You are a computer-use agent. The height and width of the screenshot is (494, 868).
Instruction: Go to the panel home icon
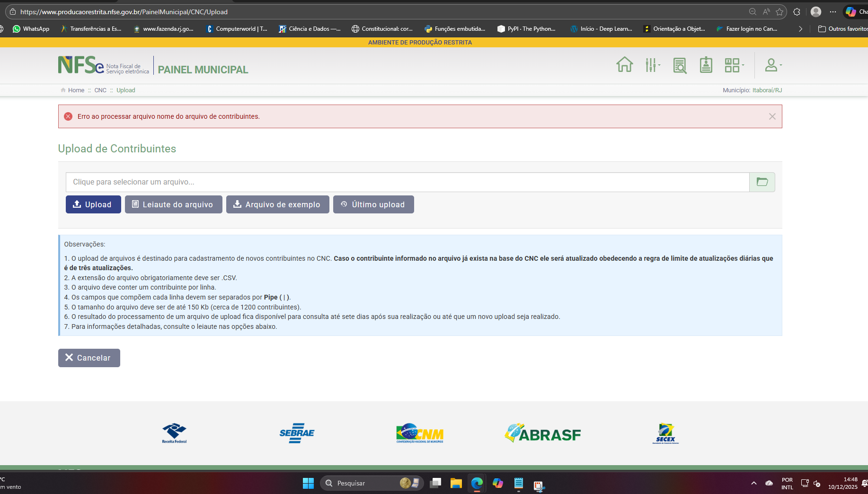coord(624,65)
